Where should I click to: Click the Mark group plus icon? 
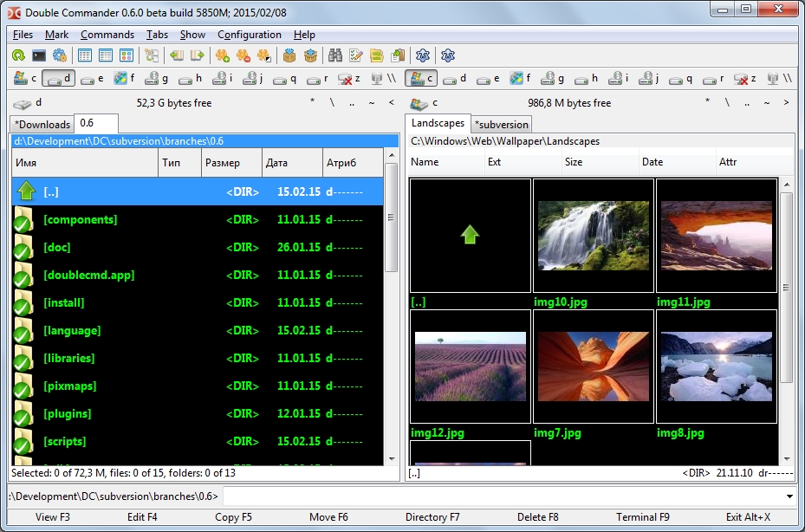(x=223, y=55)
